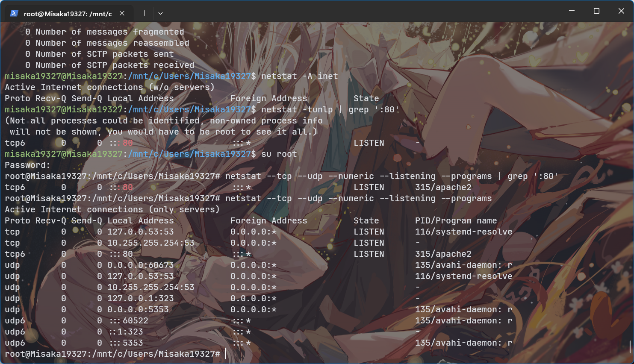Expand the new tab profile dropdown
The width and height of the screenshot is (634, 364).
[x=160, y=13]
